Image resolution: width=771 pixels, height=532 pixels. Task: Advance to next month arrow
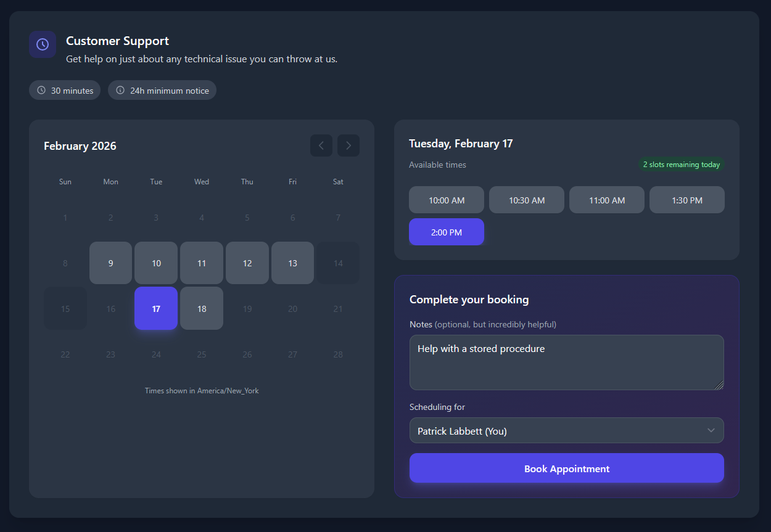pyautogui.click(x=348, y=145)
